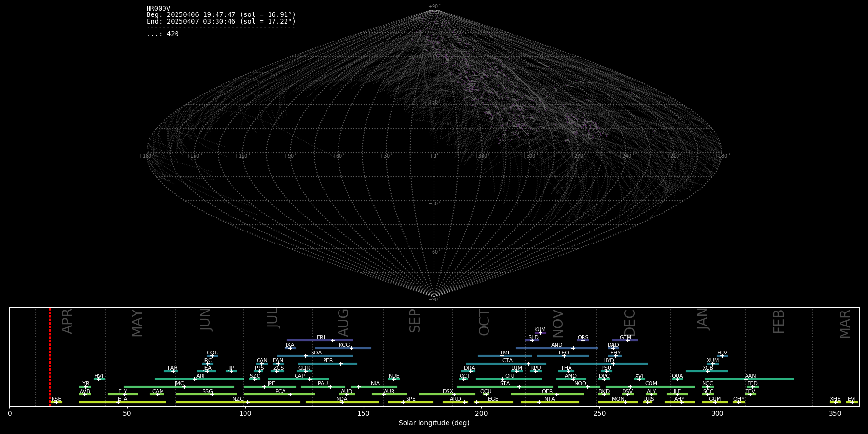Click the -60° latitude label on the map
This screenshot has width=868, height=434.
pyautogui.click(x=434, y=252)
